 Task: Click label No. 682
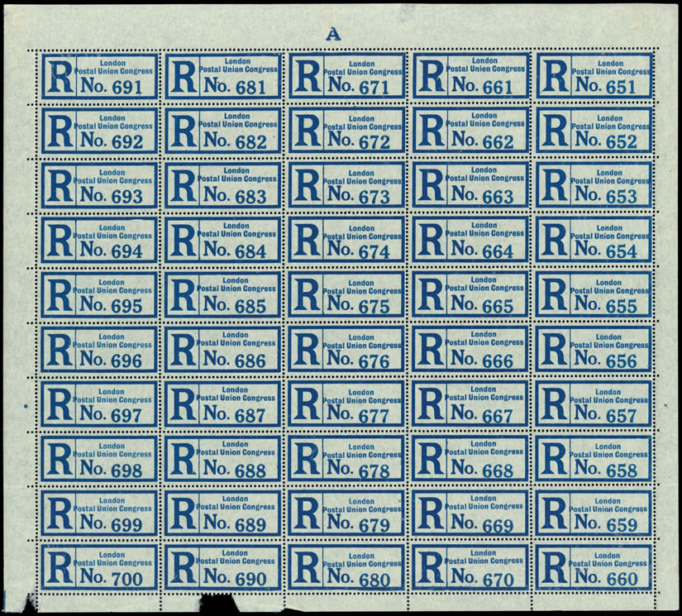coord(223,131)
